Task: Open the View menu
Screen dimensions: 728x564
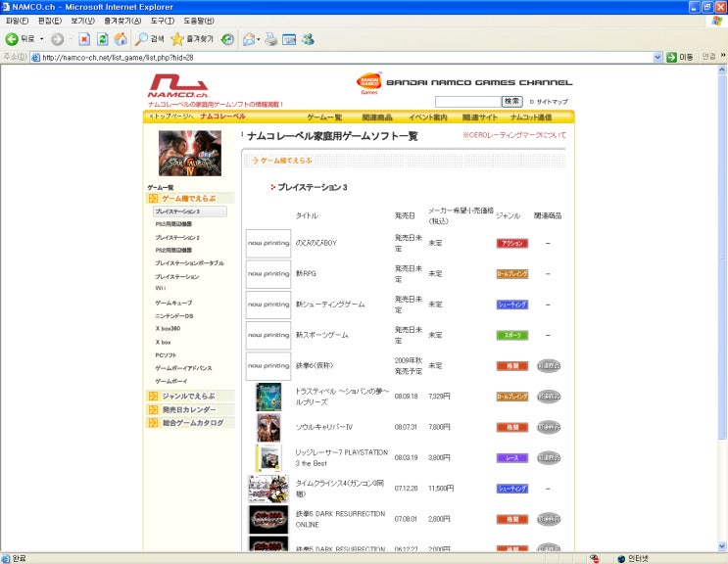Action: click(82, 21)
